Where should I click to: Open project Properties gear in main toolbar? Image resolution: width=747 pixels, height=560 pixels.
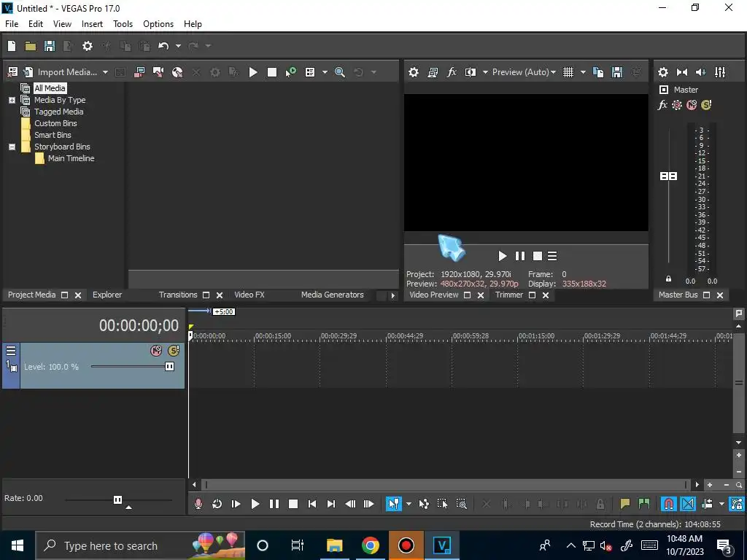pyautogui.click(x=88, y=46)
